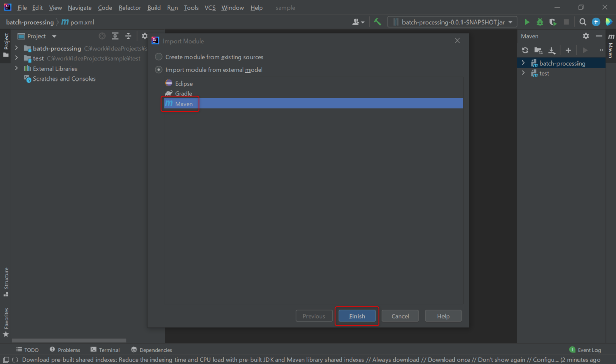Click the Help button in dialog
This screenshot has height=364, width=616.
coord(444,316)
